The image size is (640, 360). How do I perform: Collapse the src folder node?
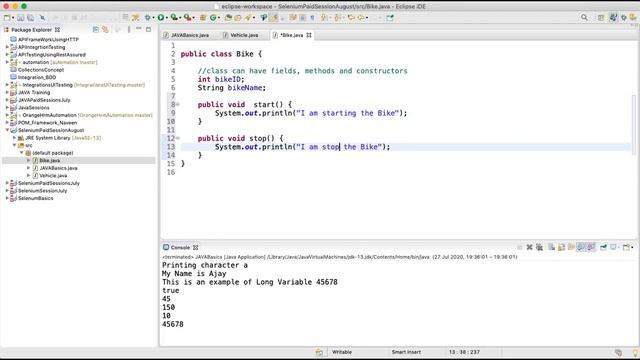(14, 145)
